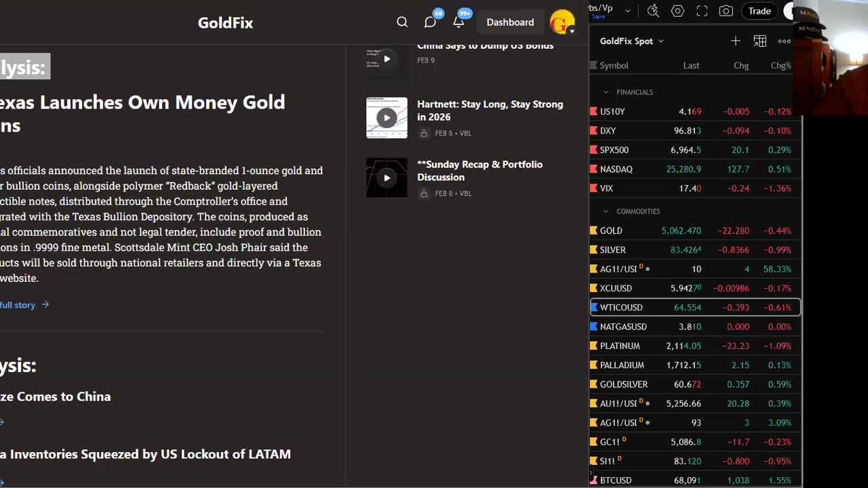Select the SI1! futures row
Image resolution: width=868 pixels, height=488 pixels.
pos(695,461)
